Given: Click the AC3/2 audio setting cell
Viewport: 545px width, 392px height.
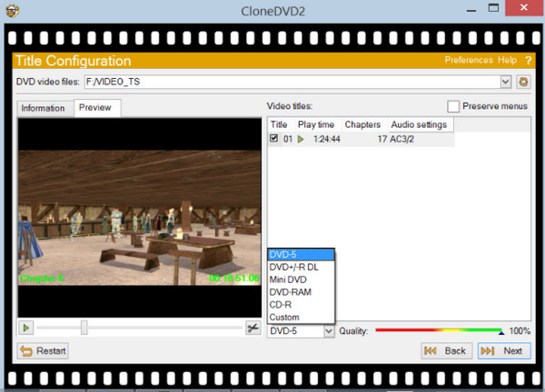Looking at the screenshot, I should (x=401, y=139).
